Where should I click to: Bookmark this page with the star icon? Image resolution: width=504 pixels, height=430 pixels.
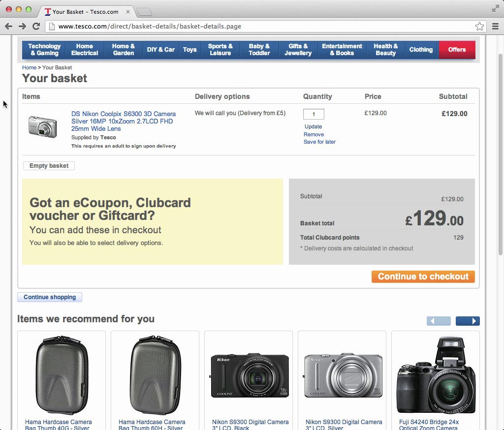pos(479,27)
